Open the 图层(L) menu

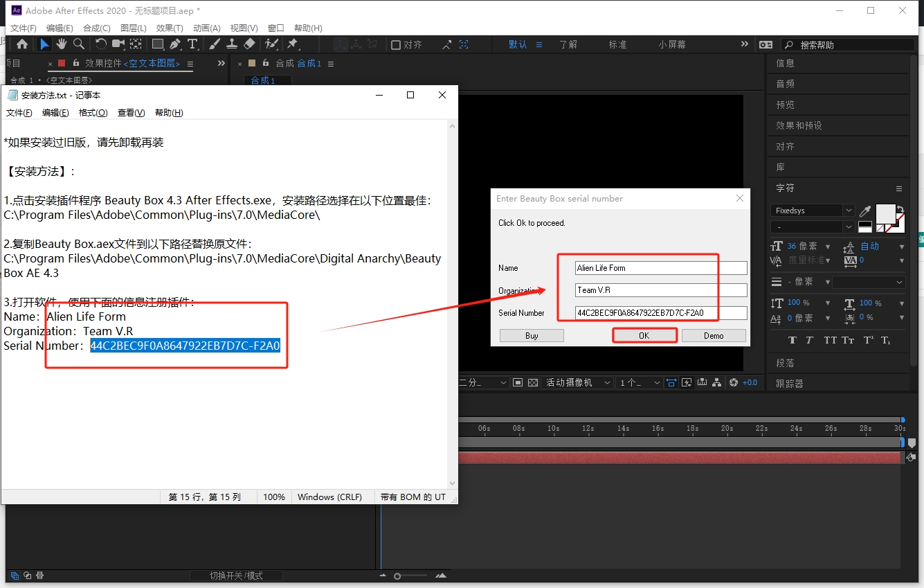coord(134,28)
